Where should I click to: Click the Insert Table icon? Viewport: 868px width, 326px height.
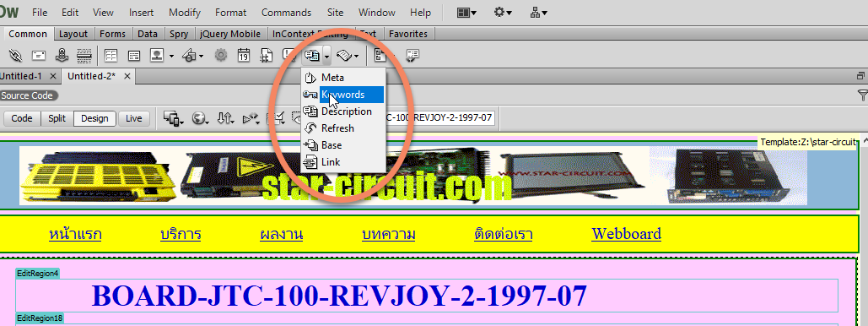coord(111,55)
